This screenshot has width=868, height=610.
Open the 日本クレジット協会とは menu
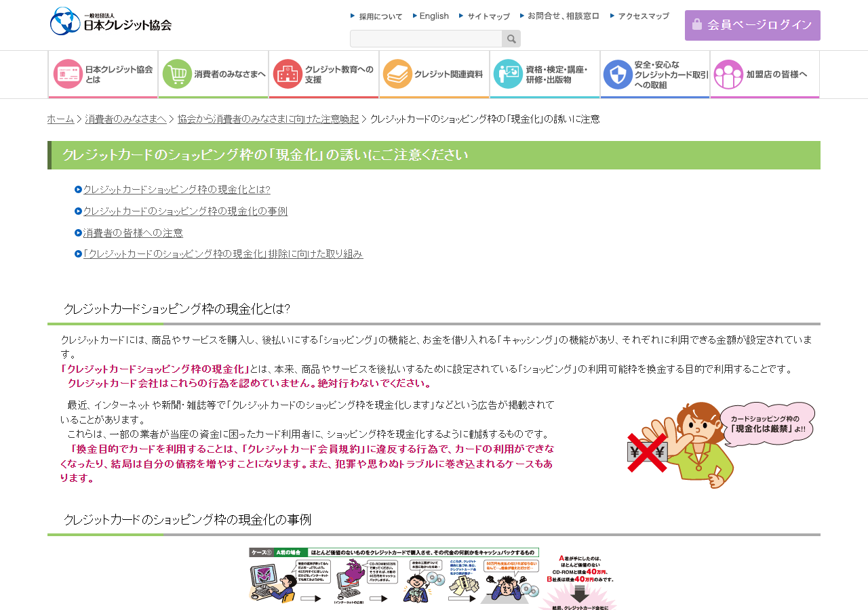point(103,75)
